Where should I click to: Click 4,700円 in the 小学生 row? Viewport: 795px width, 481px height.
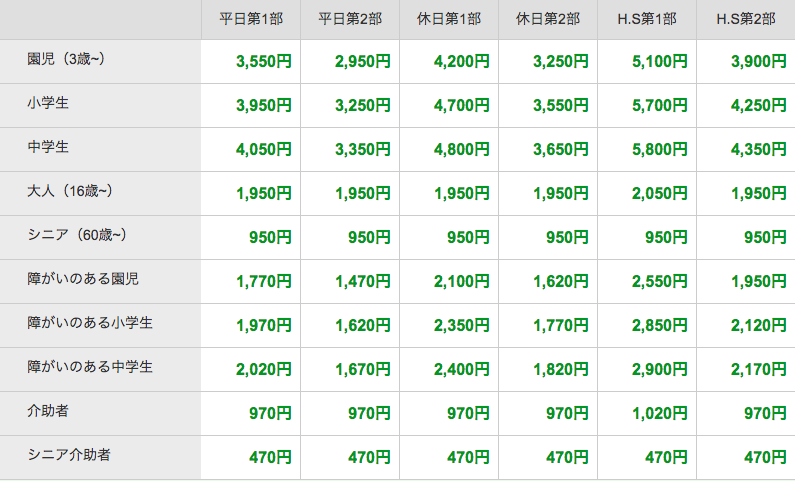tap(461, 105)
